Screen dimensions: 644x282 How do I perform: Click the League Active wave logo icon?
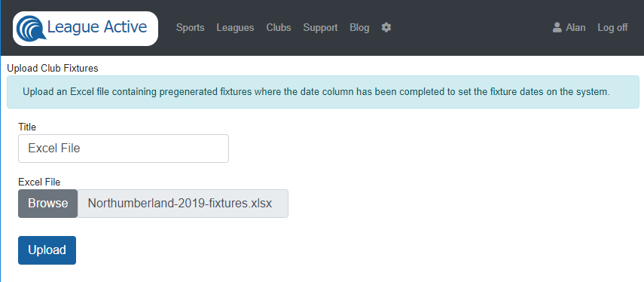click(31, 28)
